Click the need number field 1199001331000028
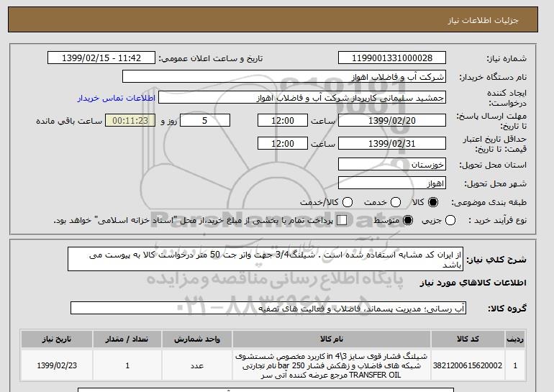Screen dimensions: 554x392 [x=392, y=58]
